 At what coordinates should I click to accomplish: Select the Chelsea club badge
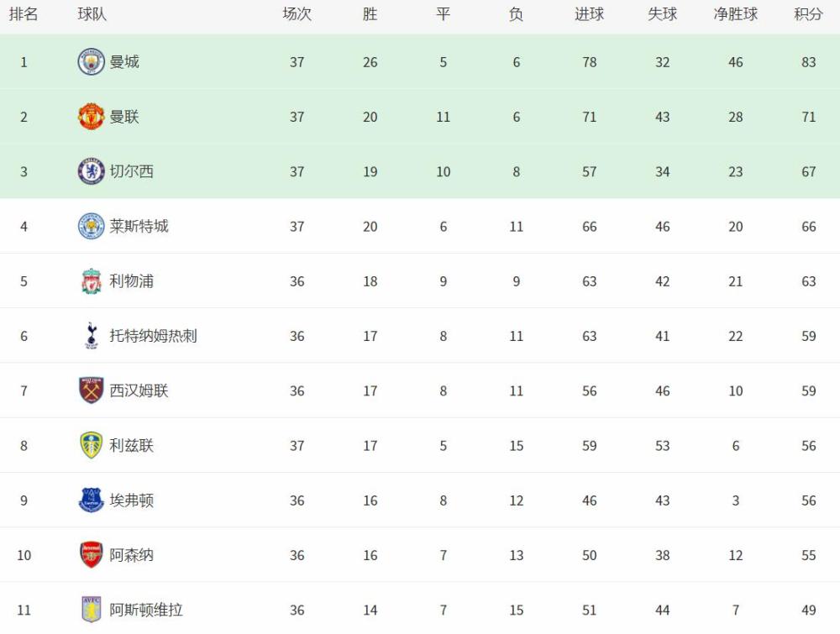click(91, 171)
